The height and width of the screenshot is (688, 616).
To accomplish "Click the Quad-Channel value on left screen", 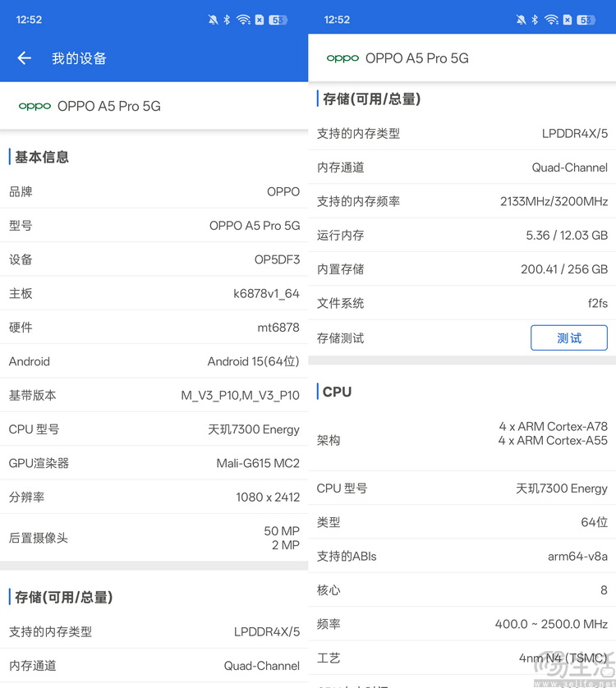I will point(262,666).
